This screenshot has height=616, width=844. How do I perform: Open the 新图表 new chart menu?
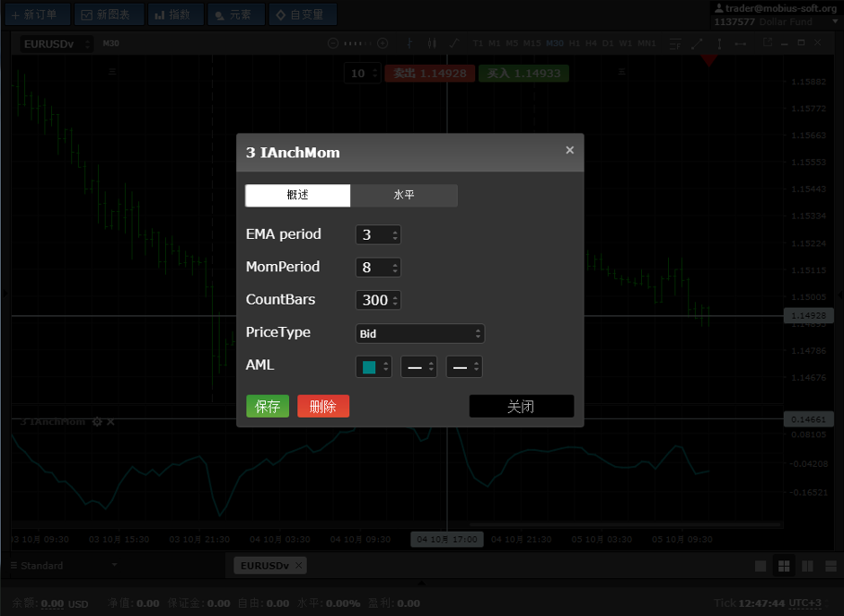[x=110, y=14]
